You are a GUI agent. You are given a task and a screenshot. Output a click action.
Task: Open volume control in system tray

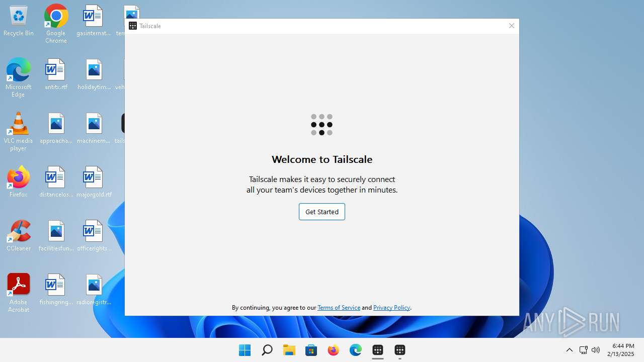point(596,350)
